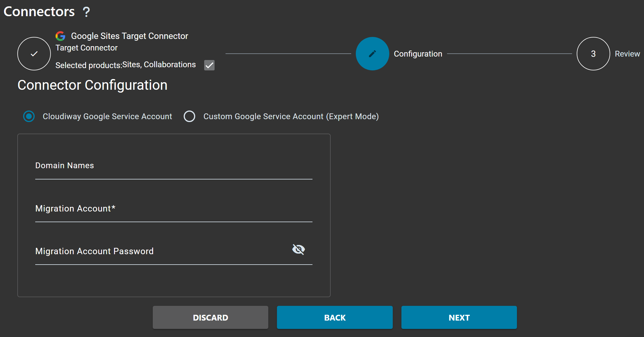Screen dimensions: 644x337
Task: Focus the Domain Names field
Action: (x=174, y=166)
